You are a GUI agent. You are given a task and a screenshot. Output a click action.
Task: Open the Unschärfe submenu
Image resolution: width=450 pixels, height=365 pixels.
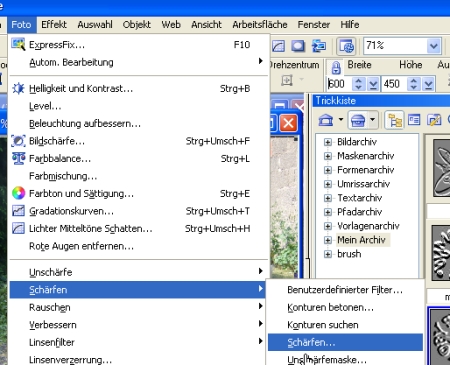pos(138,272)
